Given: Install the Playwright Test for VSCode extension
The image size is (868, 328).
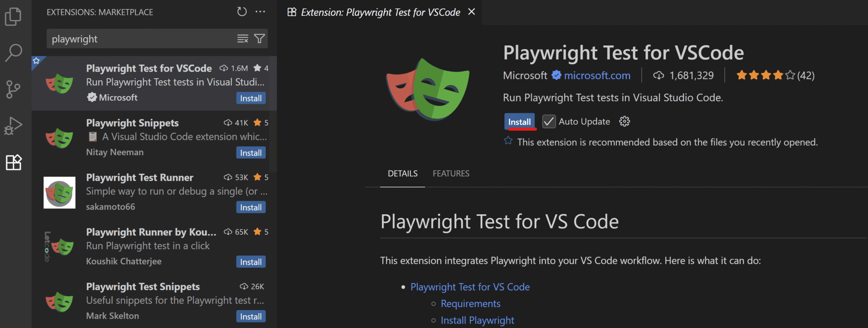Looking at the screenshot, I should pos(520,121).
